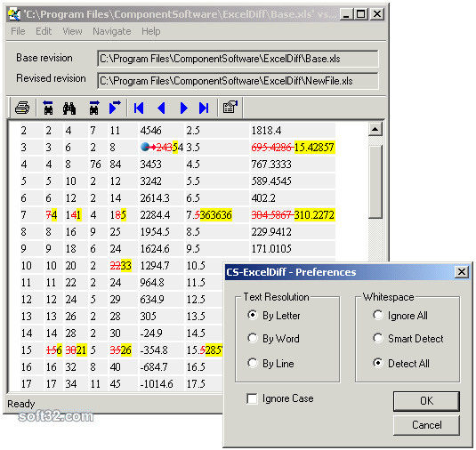Open the Edit menu
476x450 pixels.
(x=44, y=31)
